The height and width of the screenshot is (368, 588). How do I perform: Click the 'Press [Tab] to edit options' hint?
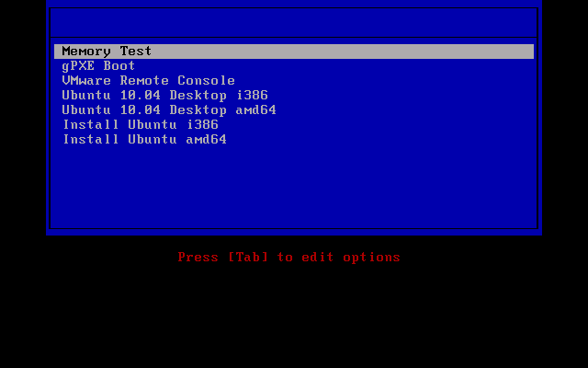click(x=289, y=258)
